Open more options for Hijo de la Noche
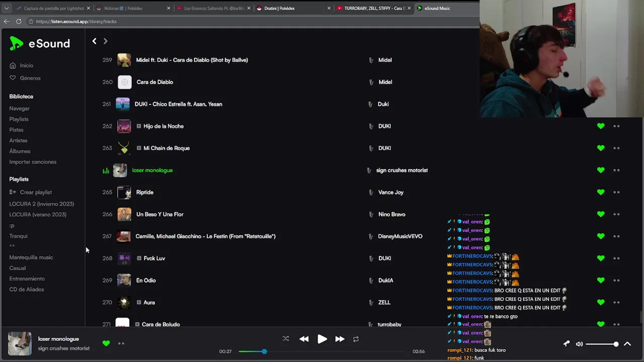This screenshot has height=362, width=644. pos(616,126)
